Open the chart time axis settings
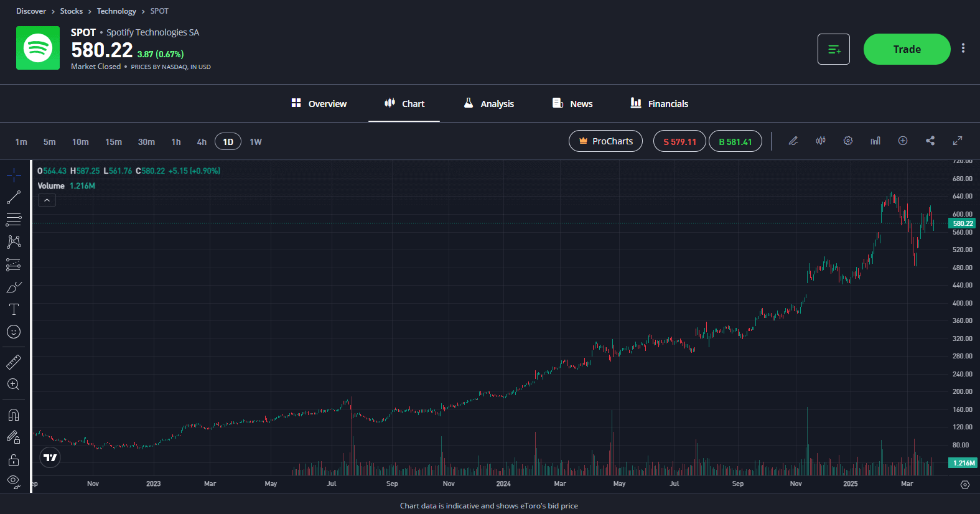 click(965, 485)
